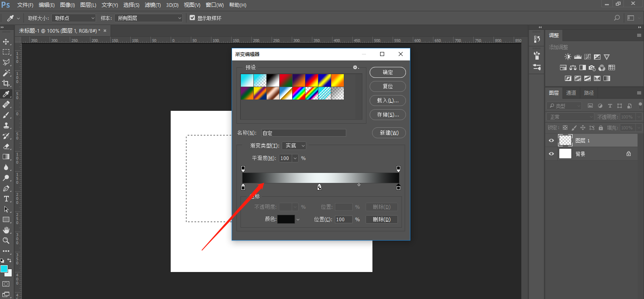644x299 pixels.
Task: Hide the 图层 1 layer
Action: [x=551, y=141]
